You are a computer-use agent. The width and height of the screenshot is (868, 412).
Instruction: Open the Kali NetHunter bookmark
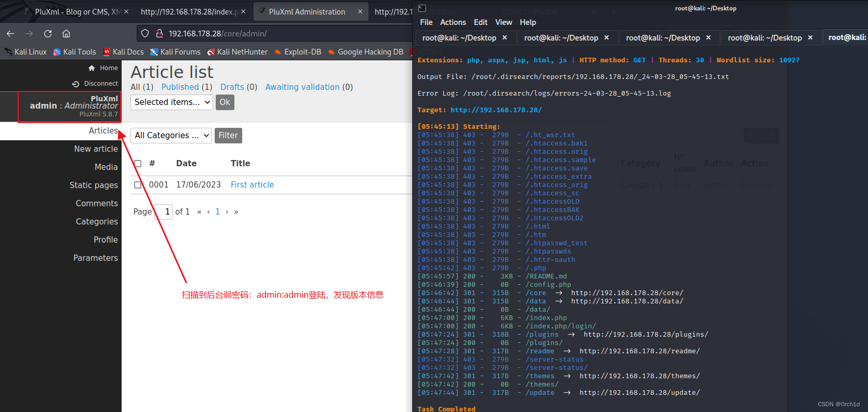[x=237, y=52]
